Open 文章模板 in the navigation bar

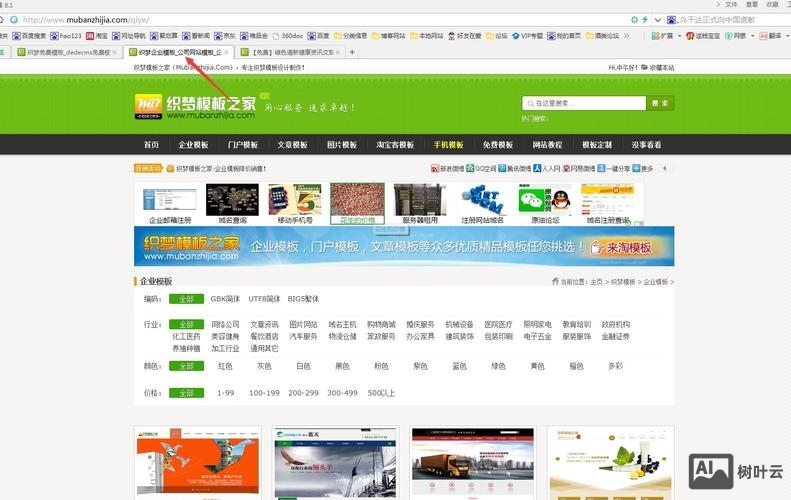point(292,145)
